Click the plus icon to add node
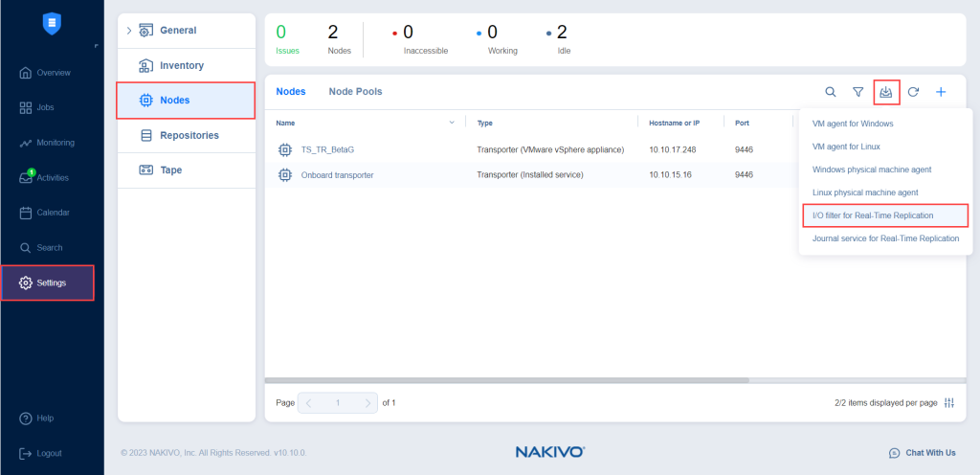The width and height of the screenshot is (980, 475). coord(941,92)
